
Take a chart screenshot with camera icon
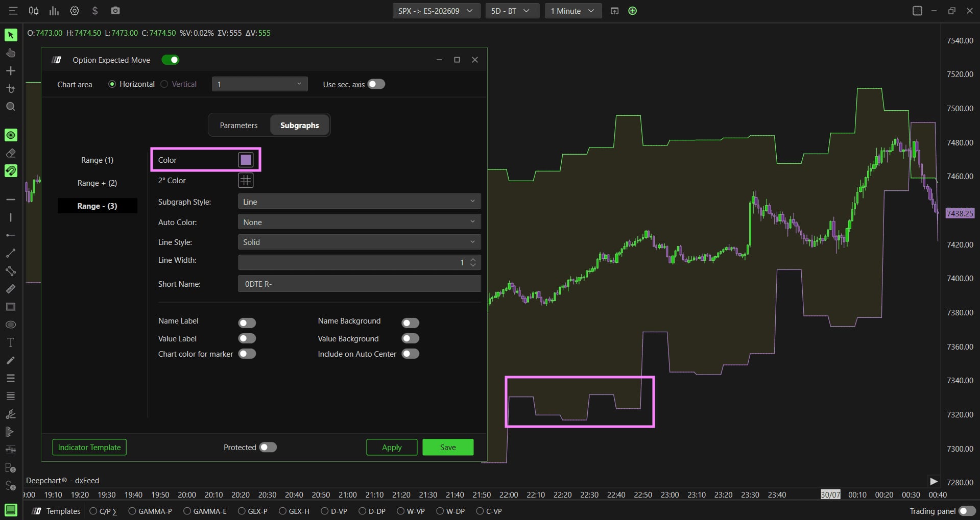click(115, 11)
